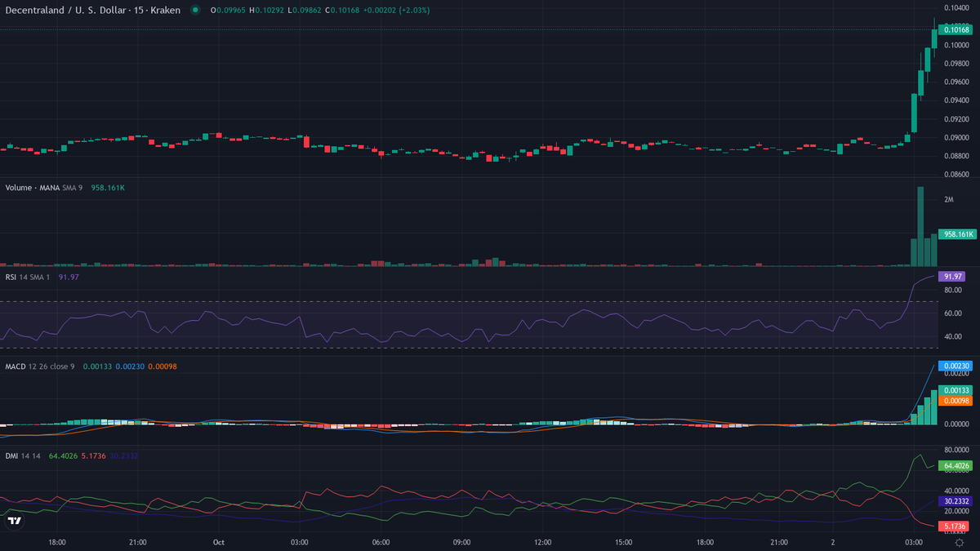Open chart settings gear icon
Screen dimensions: 980x551
point(959,542)
